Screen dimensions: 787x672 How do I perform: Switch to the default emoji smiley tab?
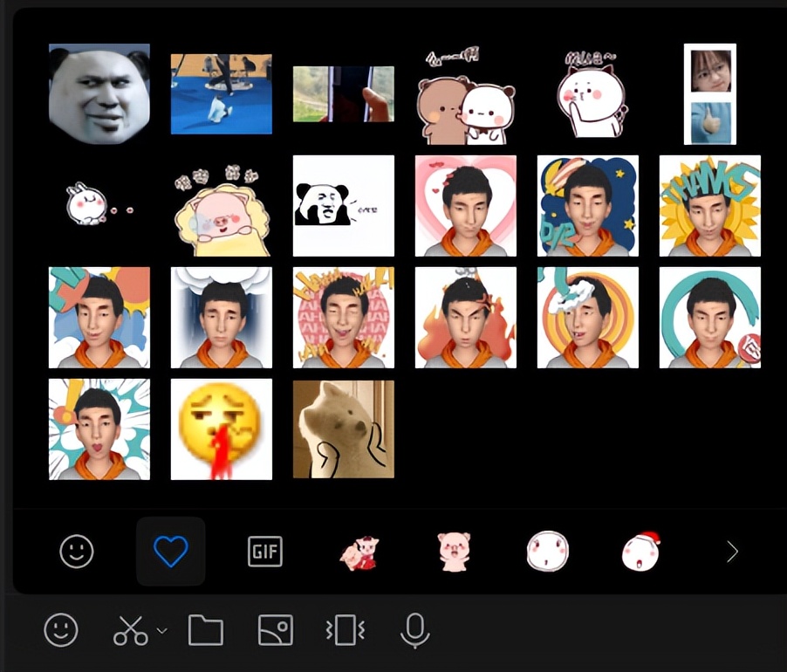pos(76,551)
